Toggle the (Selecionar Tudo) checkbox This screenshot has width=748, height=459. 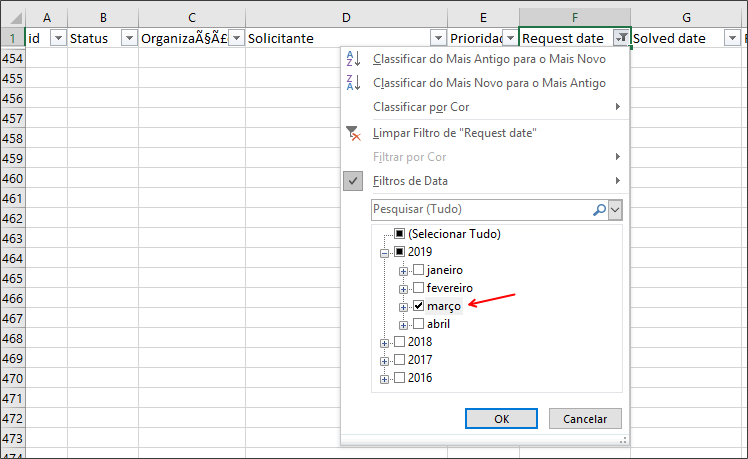400,233
